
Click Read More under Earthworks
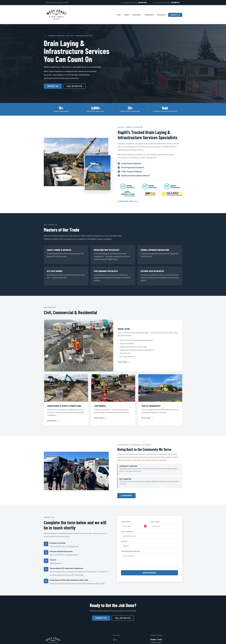tap(100, 418)
